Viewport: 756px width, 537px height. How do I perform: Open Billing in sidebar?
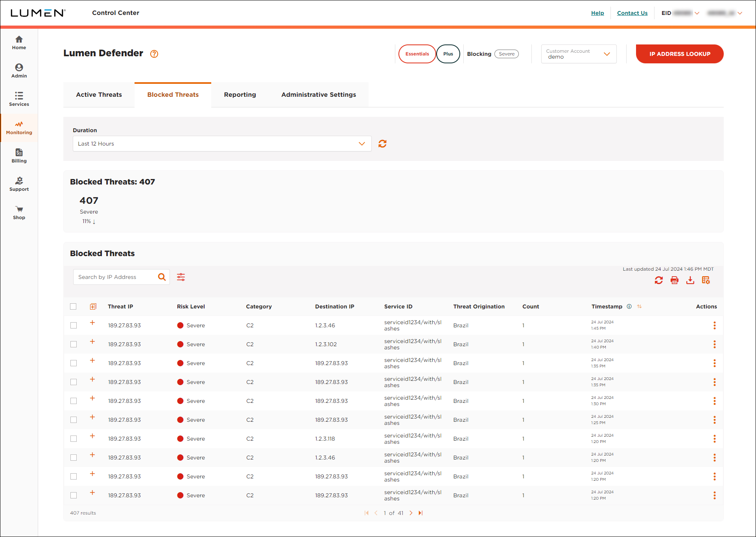[19, 156]
